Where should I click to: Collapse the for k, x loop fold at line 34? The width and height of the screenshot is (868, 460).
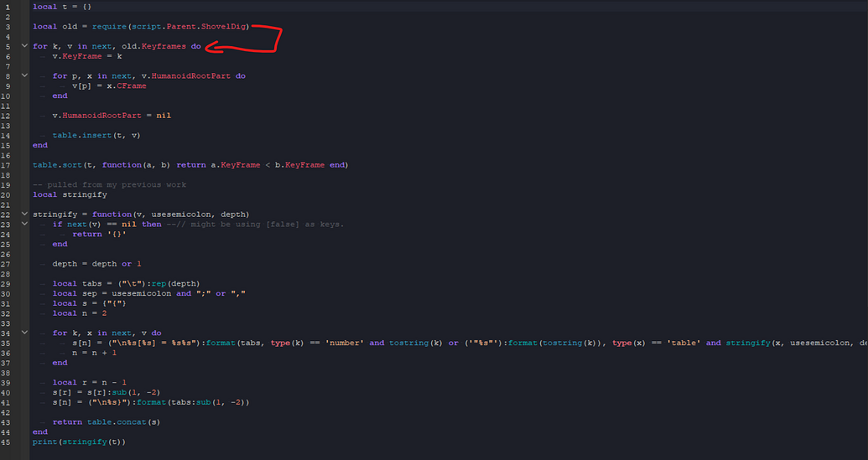tap(24, 333)
